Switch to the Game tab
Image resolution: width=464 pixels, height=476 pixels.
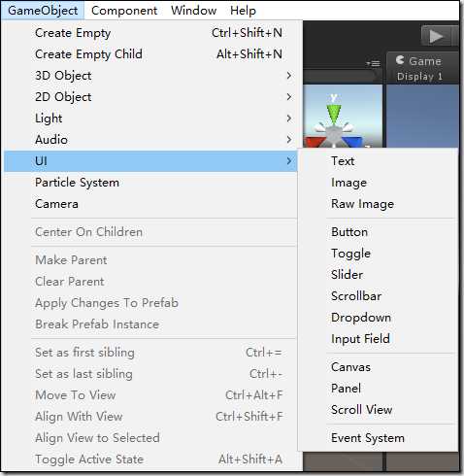pyautogui.click(x=418, y=61)
